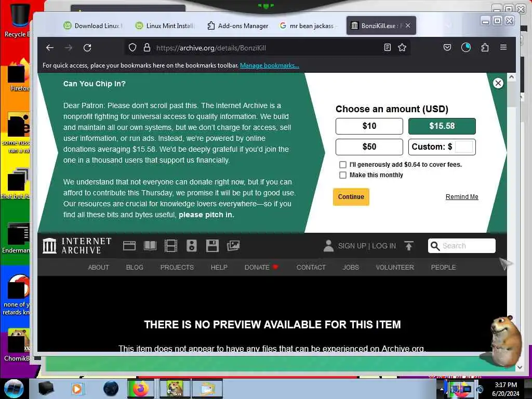Open the Internet Archive images icon
Viewport: 532px width, 399px height.
[233, 246]
